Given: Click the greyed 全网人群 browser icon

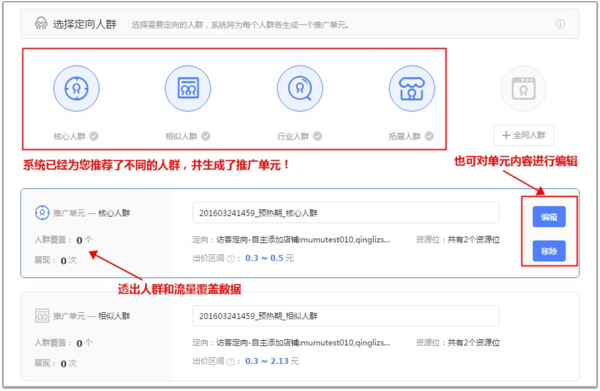Looking at the screenshot, I should [x=523, y=88].
